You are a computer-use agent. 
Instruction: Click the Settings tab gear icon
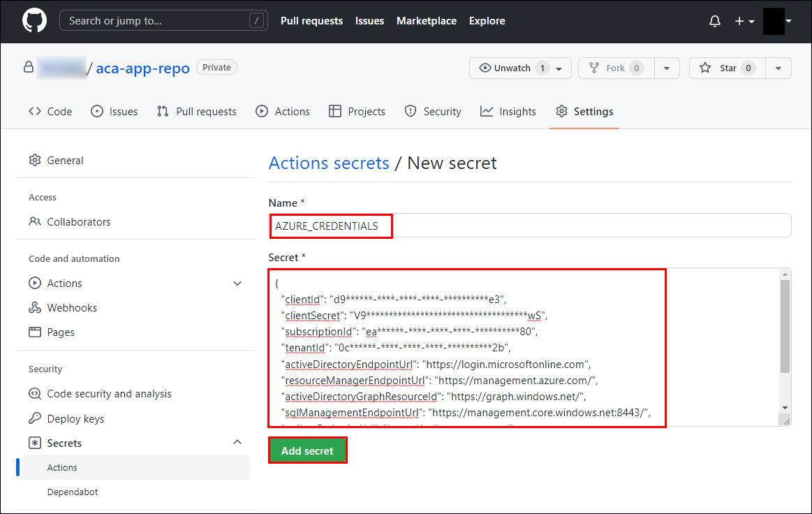point(561,112)
